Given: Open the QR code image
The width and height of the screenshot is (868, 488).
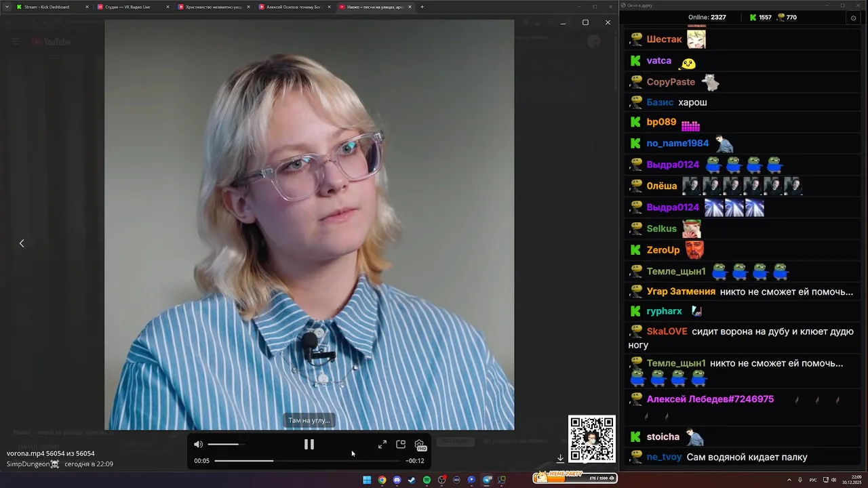Looking at the screenshot, I should (592, 439).
